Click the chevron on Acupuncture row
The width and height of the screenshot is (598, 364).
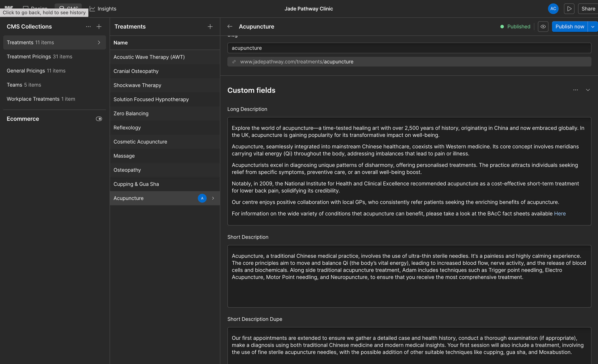click(x=213, y=198)
